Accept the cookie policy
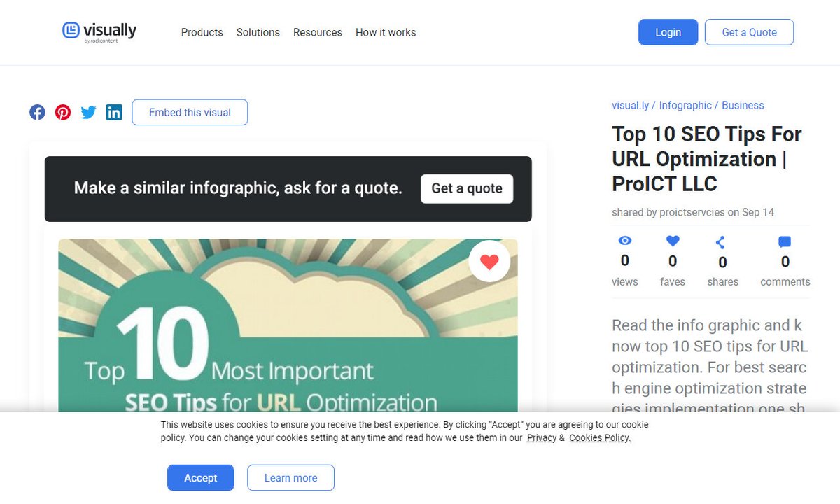 tap(201, 478)
